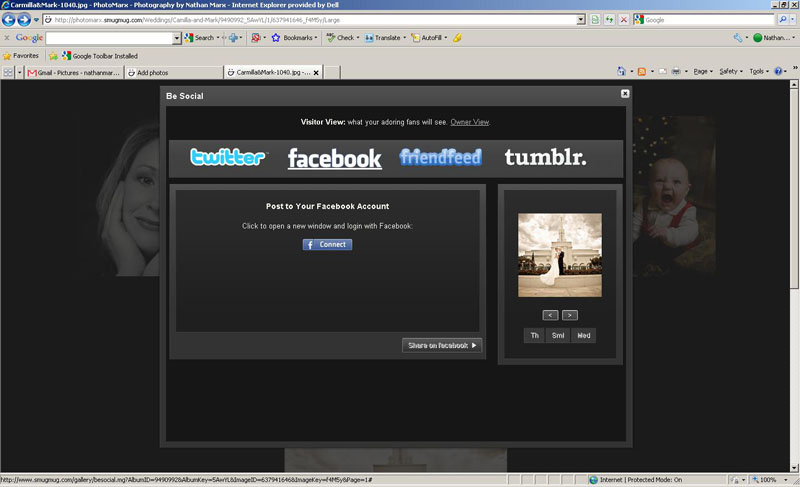This screenshot has width=800, height=487.
Task: Click the Refresh page icon
Action: tap(609, 20)
